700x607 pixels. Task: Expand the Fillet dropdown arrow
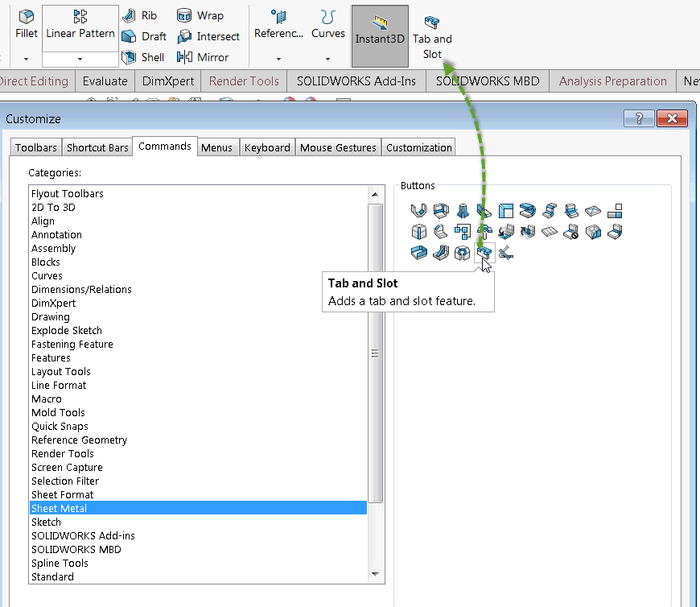pos(26,59)
